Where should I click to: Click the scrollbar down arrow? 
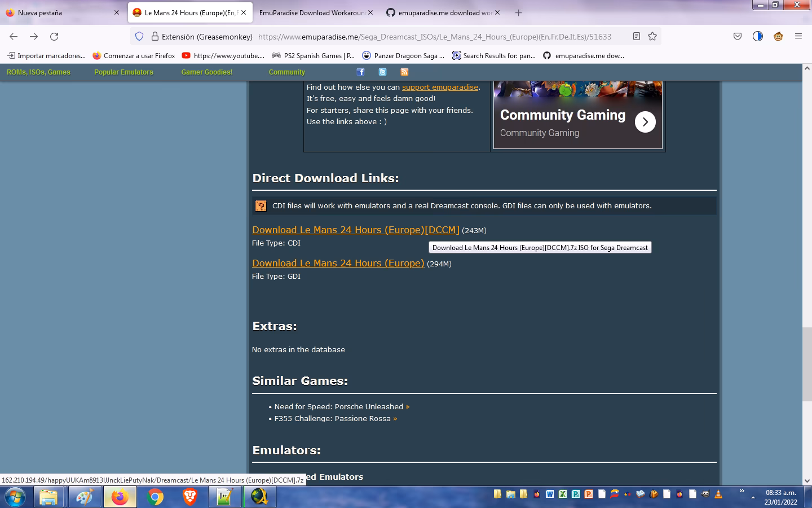[807, 481]
